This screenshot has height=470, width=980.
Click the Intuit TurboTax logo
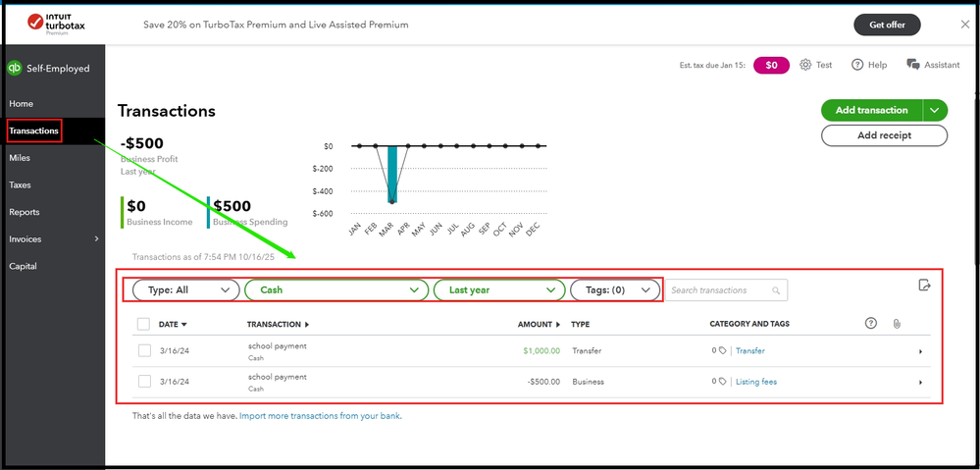56,24
